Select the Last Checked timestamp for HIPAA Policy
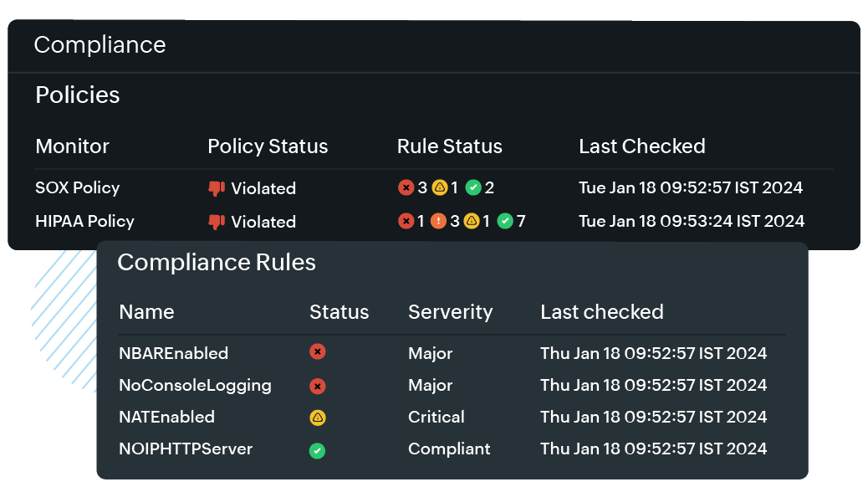Viewport: 868px width, 487px height. click(692, 222)
